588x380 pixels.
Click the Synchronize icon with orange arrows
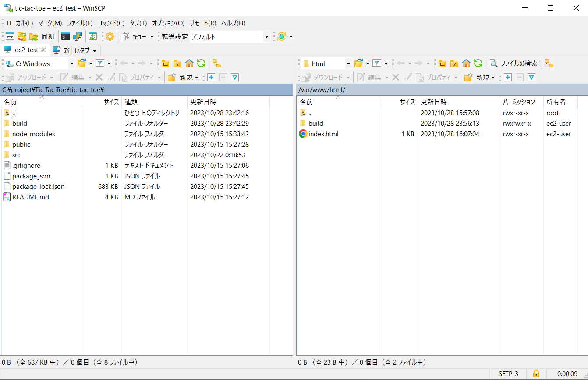coord(22,37)
